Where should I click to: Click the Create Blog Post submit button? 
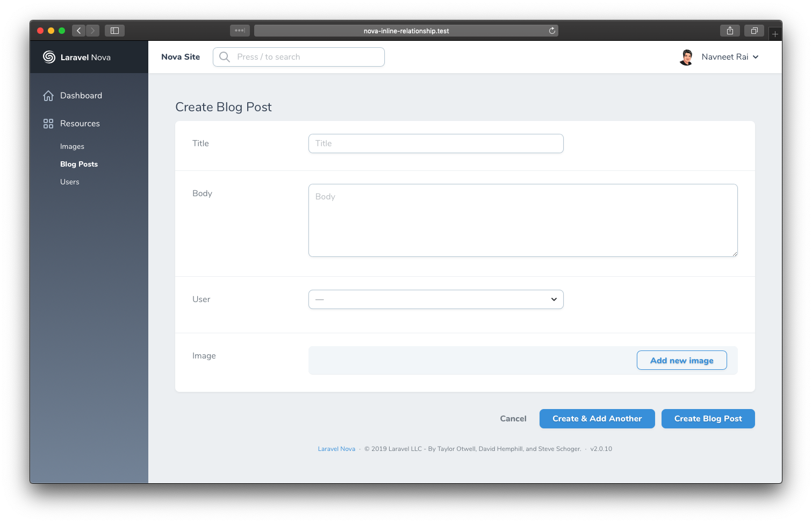point(708,418)
